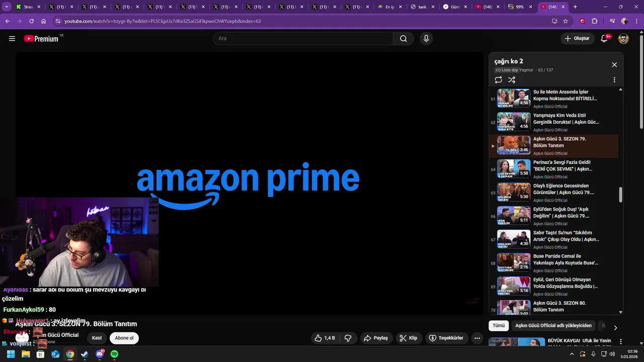Create a clip with Klip button
Image resolution: width=644 pixels, height=362 pixels.
409,338
